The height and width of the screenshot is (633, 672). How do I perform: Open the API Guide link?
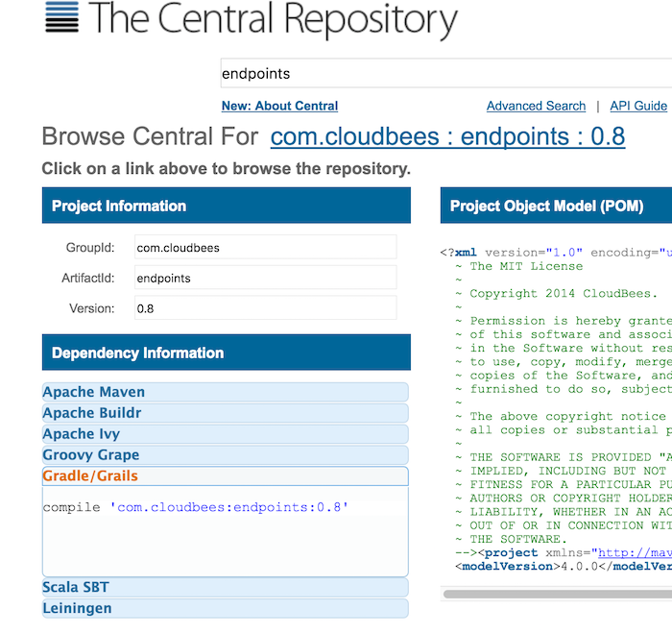click(638, 106)
